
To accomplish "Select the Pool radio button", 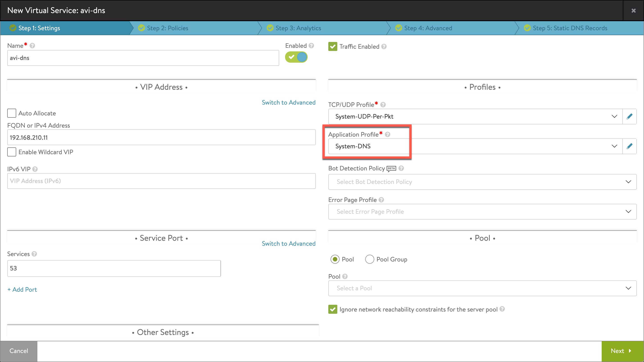I will tap(335, 259).
